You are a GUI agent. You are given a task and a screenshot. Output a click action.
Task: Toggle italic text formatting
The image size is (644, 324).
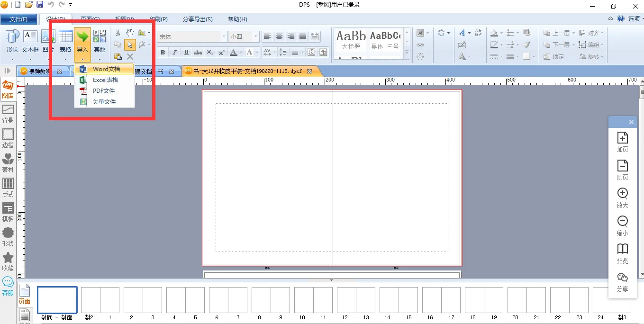(x=174, y=53)
